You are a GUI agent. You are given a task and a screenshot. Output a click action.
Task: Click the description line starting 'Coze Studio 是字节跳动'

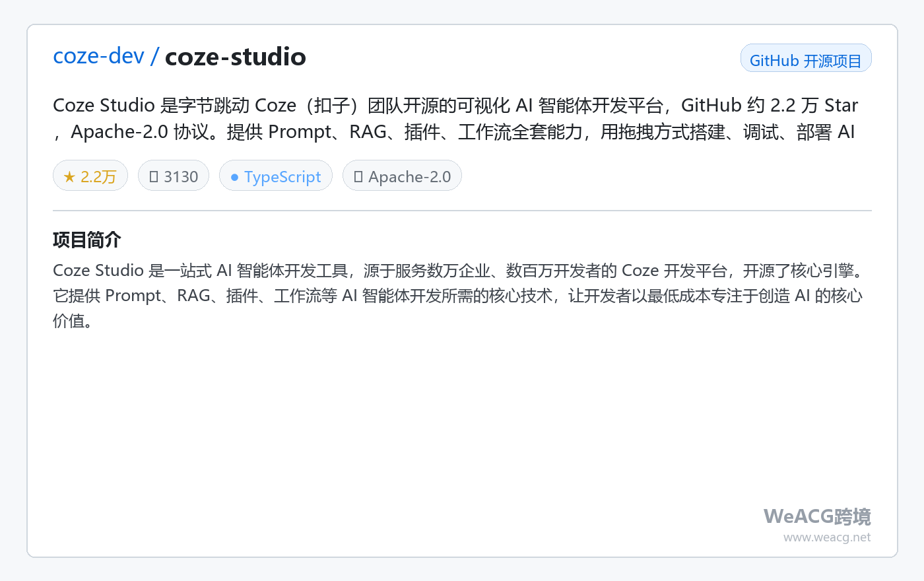tap(455, 106)
